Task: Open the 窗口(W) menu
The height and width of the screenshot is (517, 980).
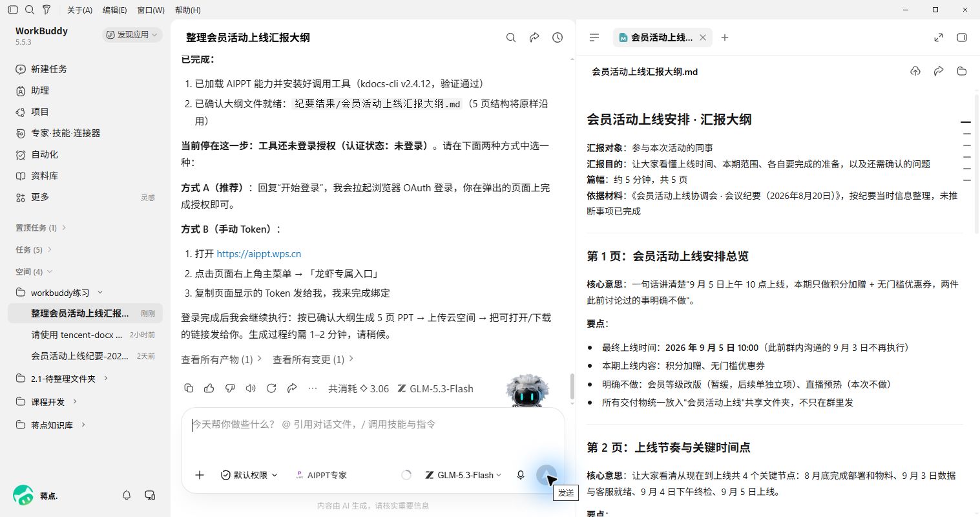Action: tap(151, 10)
